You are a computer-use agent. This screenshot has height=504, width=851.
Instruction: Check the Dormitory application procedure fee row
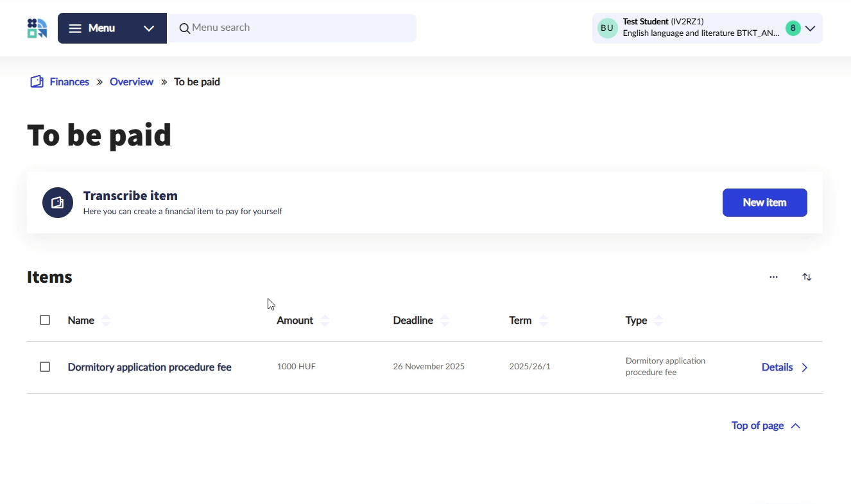click(x=45, y=367)
